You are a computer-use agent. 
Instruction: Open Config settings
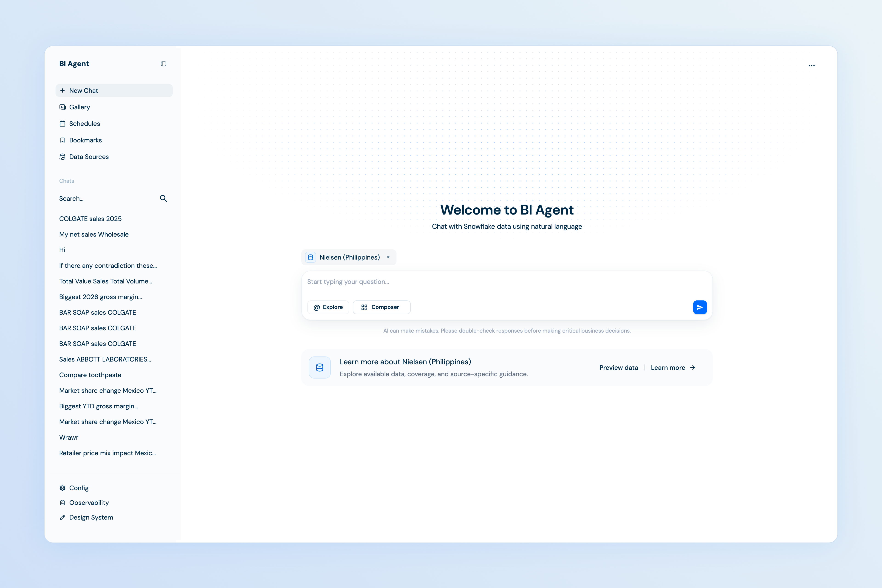[x=114, y=488]
